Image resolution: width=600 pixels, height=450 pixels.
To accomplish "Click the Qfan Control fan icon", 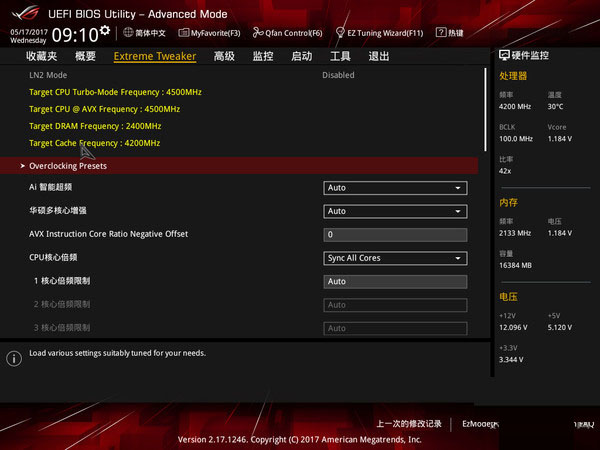I will point(258,33).
